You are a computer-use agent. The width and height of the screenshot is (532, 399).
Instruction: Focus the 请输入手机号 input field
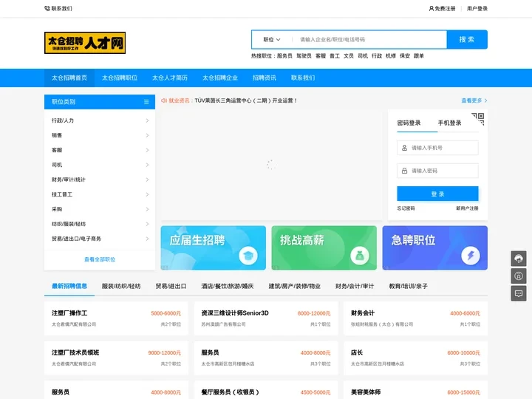(x=437, y=148)
